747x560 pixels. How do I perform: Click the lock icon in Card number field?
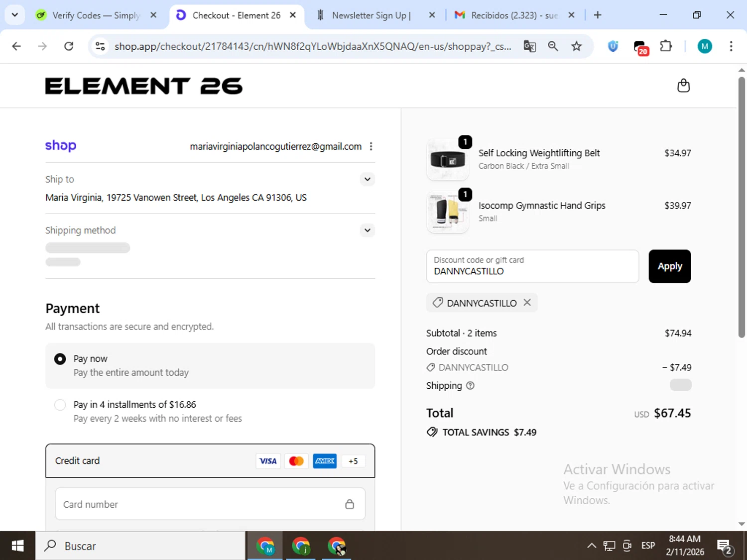[x=350, y=504]
